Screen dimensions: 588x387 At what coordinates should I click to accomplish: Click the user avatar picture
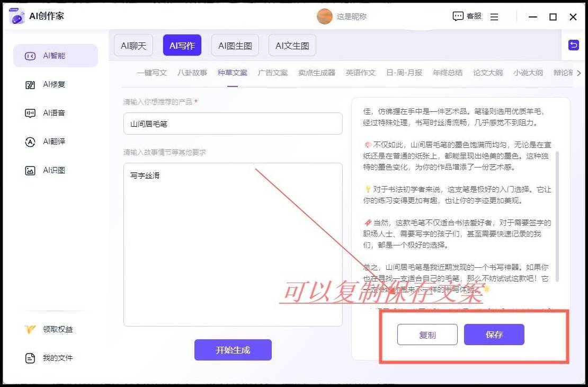324,16
